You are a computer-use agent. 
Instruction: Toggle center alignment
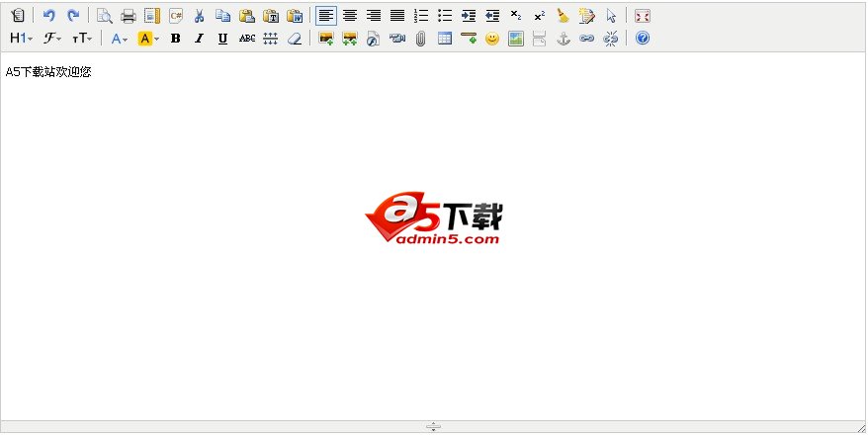350,16
